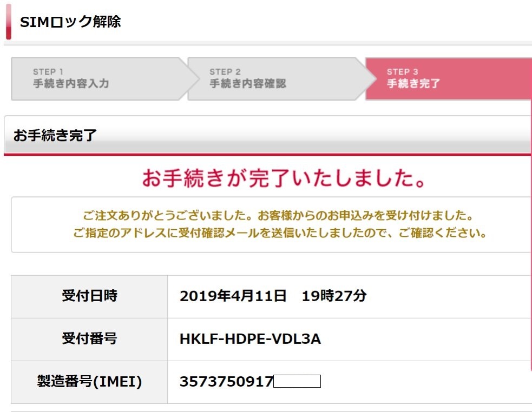
Task: Click the SIMロック解除 page title
Action: pos(70,22)
